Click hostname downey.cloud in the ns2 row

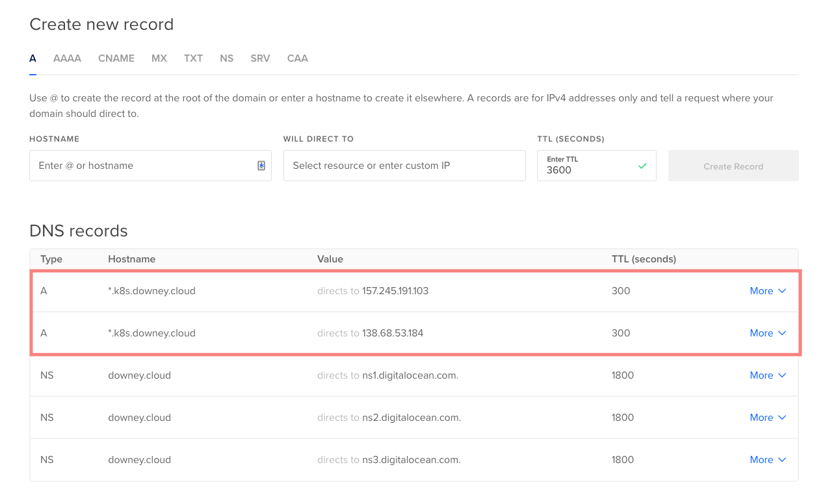[139, 418]
